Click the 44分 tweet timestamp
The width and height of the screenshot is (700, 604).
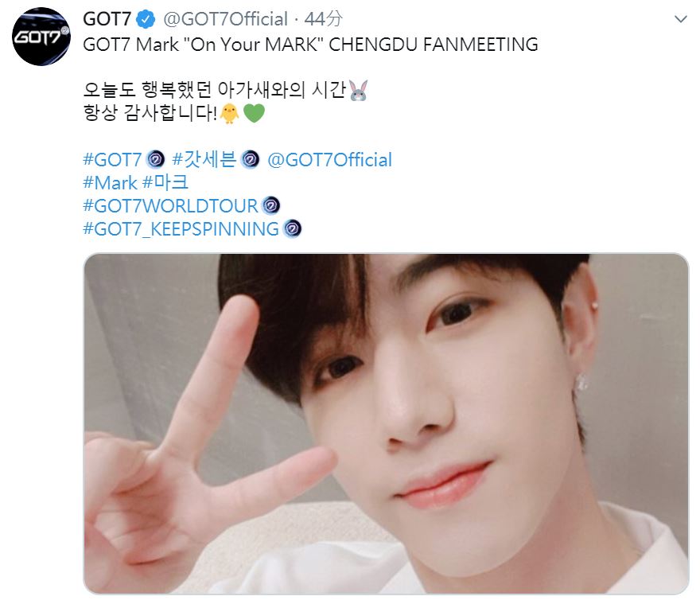323,19
